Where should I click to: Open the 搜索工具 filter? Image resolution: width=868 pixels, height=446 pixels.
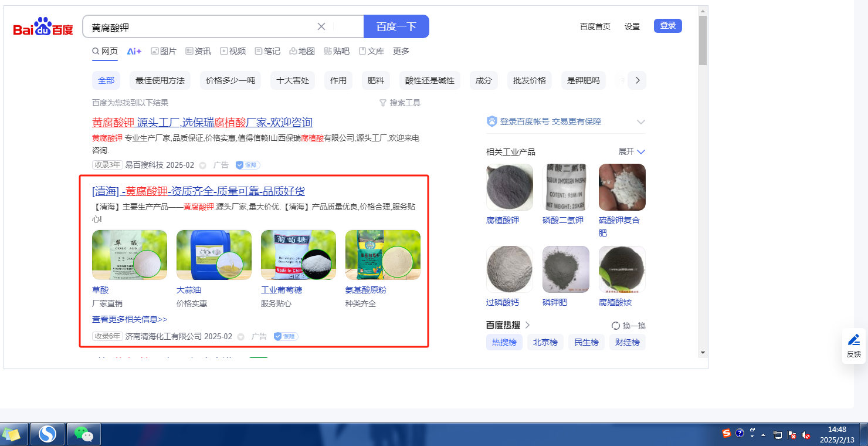(400, 103)
